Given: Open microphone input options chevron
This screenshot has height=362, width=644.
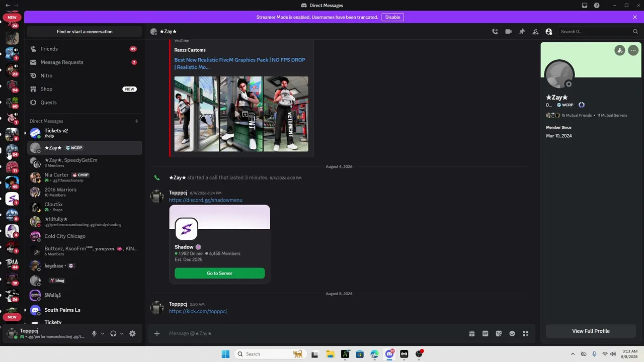Looking at the screenshot, I should coord(103,333).
